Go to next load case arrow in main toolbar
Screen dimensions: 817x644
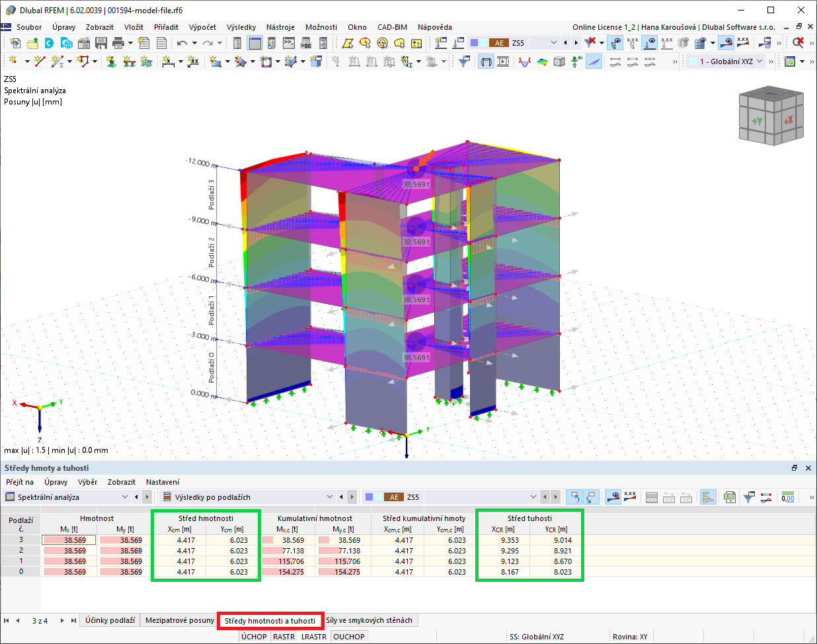576,42
